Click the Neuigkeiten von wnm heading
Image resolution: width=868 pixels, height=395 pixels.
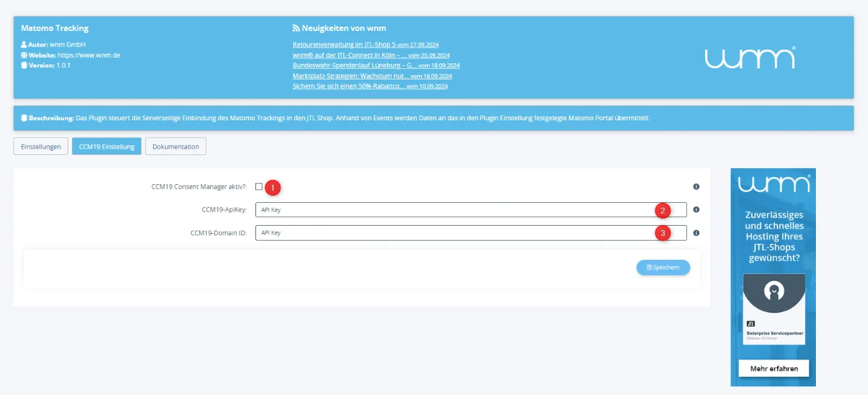[x=344, y=28]
